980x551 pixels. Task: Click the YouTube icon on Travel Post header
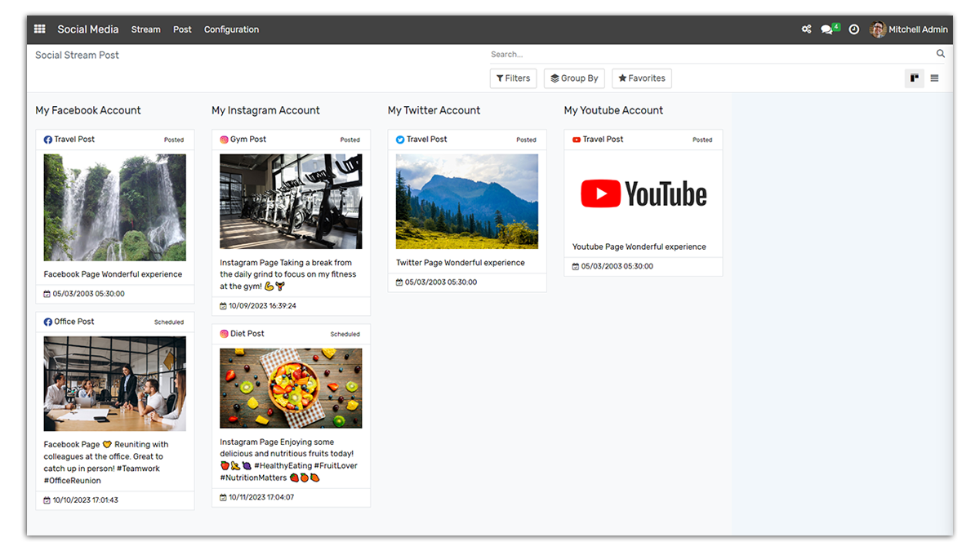click(x=576, y=139)
